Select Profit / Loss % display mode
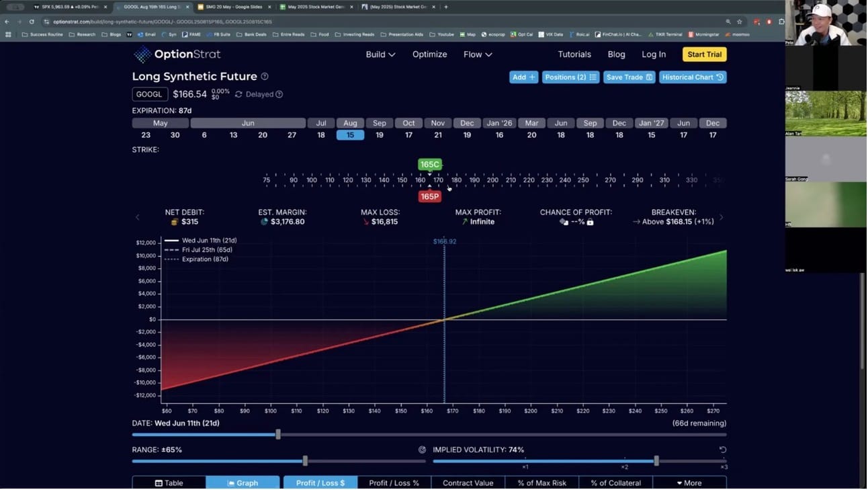 tap(394, 483)
